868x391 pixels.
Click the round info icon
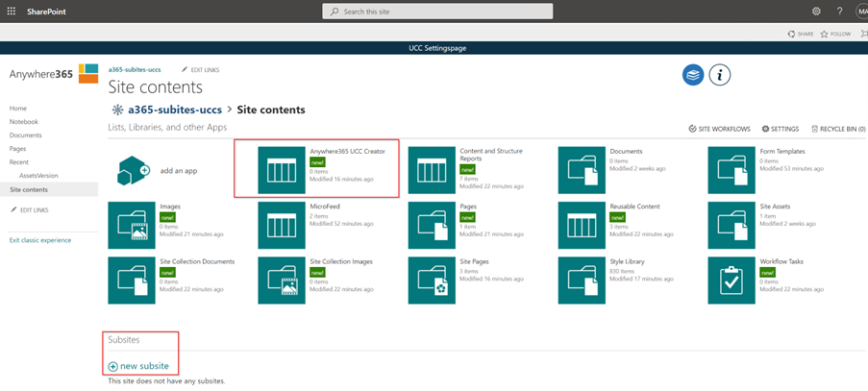pyautogui.click(x=720, y=75)
